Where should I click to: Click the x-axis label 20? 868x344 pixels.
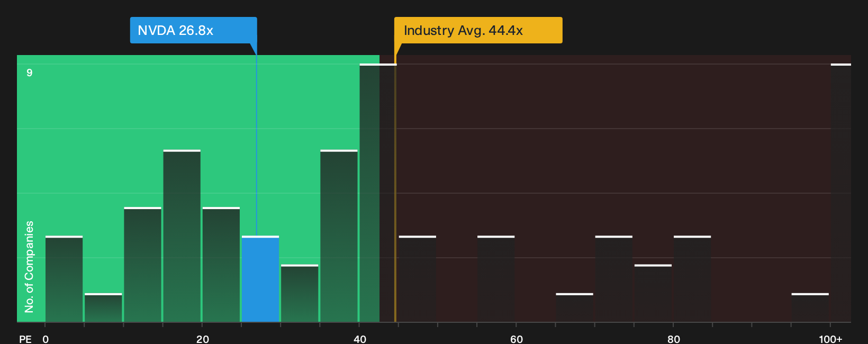(203, 339)
